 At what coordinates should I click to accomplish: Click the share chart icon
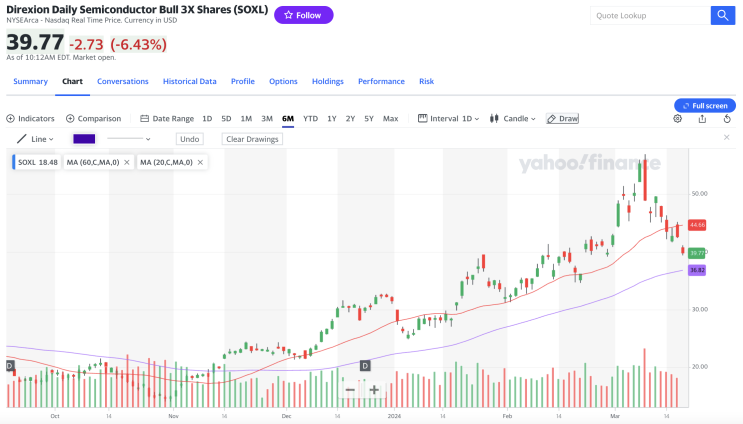pos(702,118)
